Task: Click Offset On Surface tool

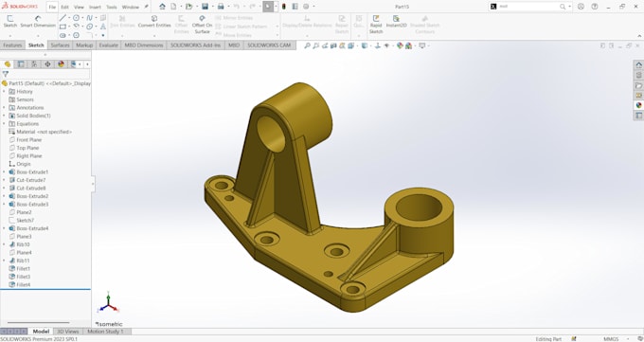Action: pos(202,25)
